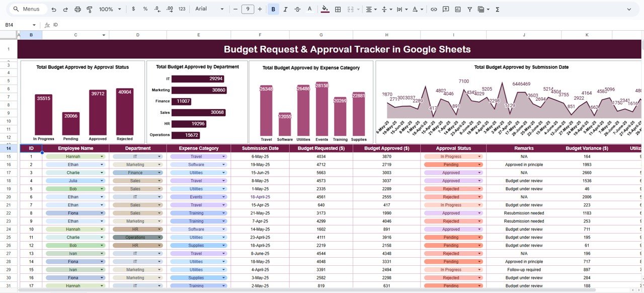Toggle bold formatting
Screen dimensions: 644x293
[x=274, y=9]
